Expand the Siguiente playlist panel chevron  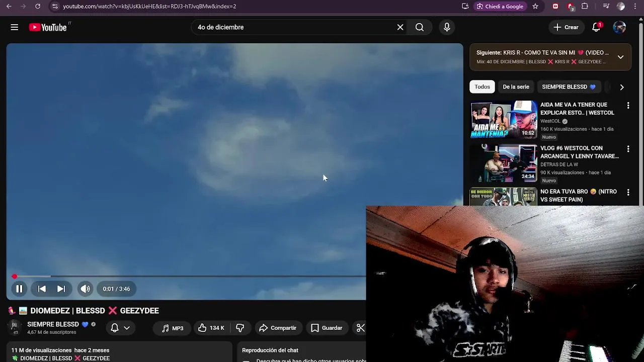620,57
